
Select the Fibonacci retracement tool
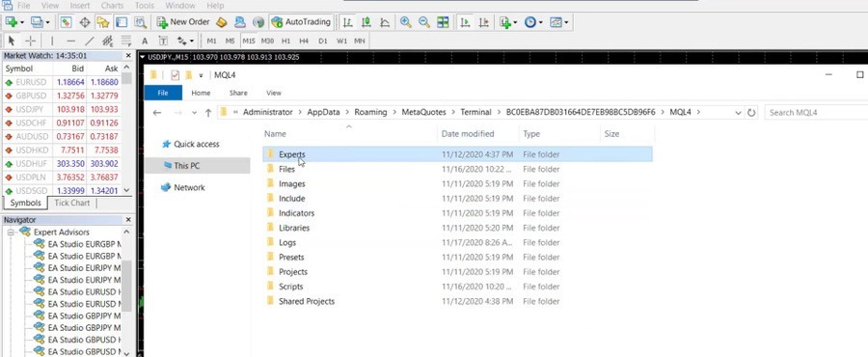coord(125,41)
